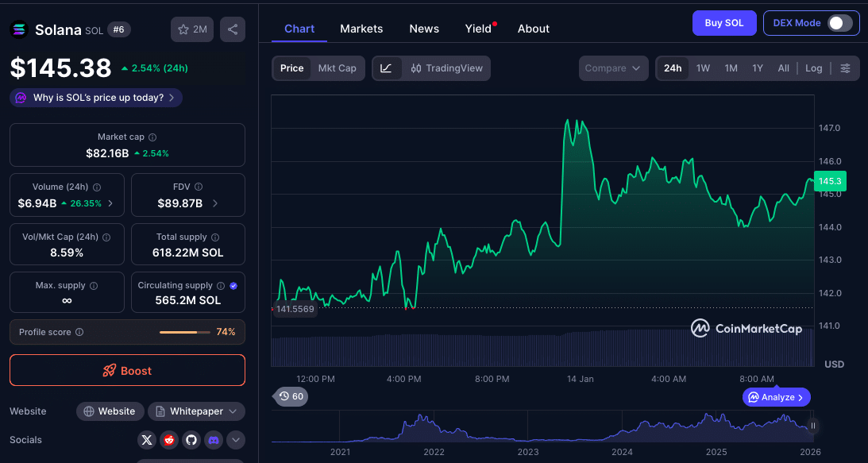Open the Compare dropdown
The height and width of the screenshot is (463, 868).
pyautogui.click(x=613, y=68)
